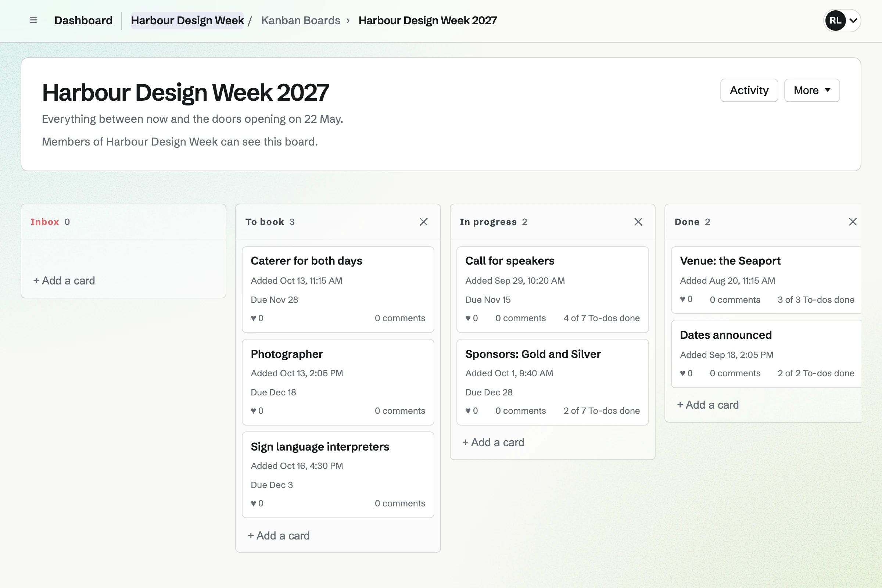Image resolution: width=882 pixels, height=588 pixels.
Task: Click 'Due Nov 15' on Call for speakers
Action: [x=488, y=300]
